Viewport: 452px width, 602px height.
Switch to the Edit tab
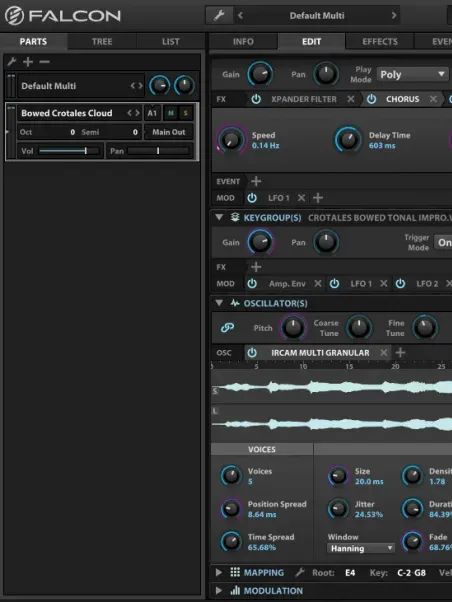click(x=311, y=41)
